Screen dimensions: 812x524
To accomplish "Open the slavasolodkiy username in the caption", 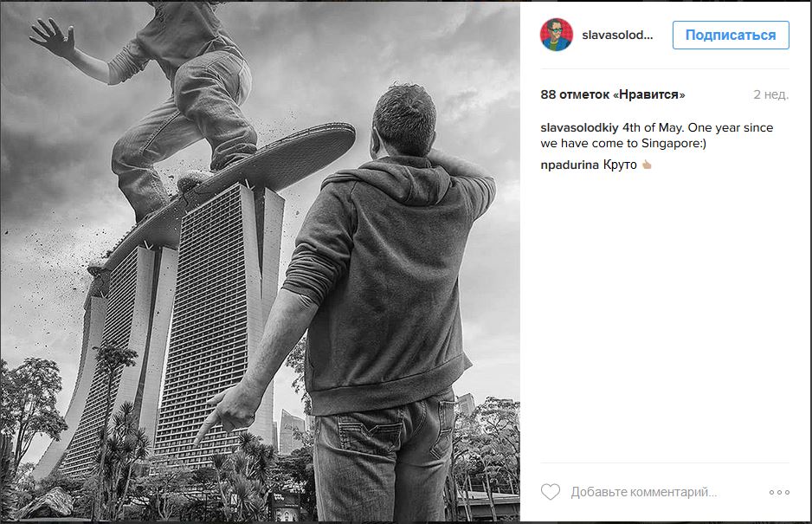I will (579, 127).
